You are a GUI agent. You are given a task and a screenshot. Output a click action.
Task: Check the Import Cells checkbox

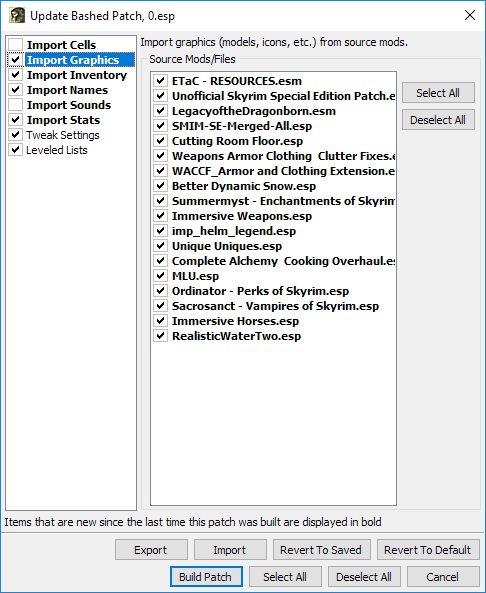[x=16, y=45]
